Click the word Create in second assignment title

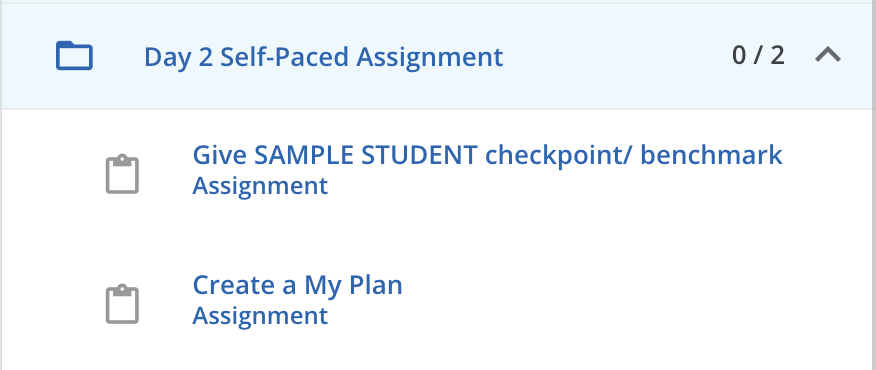click(x=234, y=285)
